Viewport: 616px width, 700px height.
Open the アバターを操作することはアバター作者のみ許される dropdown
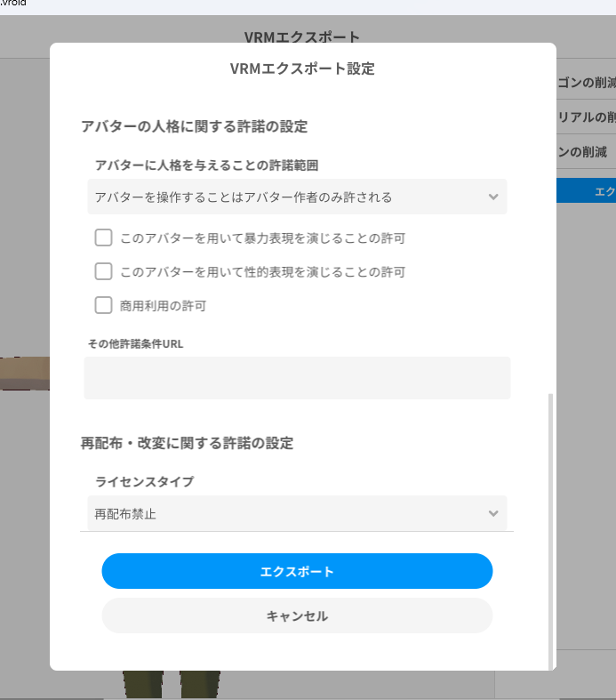point(297,197)
